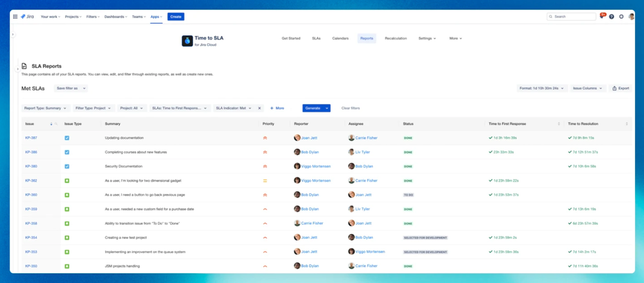Image resolution: width=644 pixels, height=283 pixels.
Task: Open the More tab dropdown in app header
Action: click(x=456, y=38)
